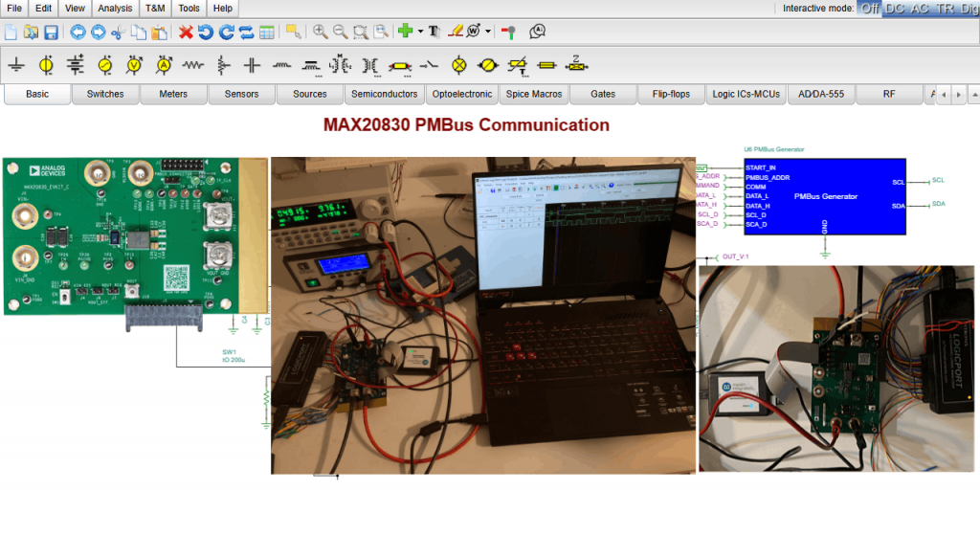The width and height of the screenshot is (980, 535).
Task: Switch interactive mode to DC
Action: pyautogui.click(x=894, y=8)
